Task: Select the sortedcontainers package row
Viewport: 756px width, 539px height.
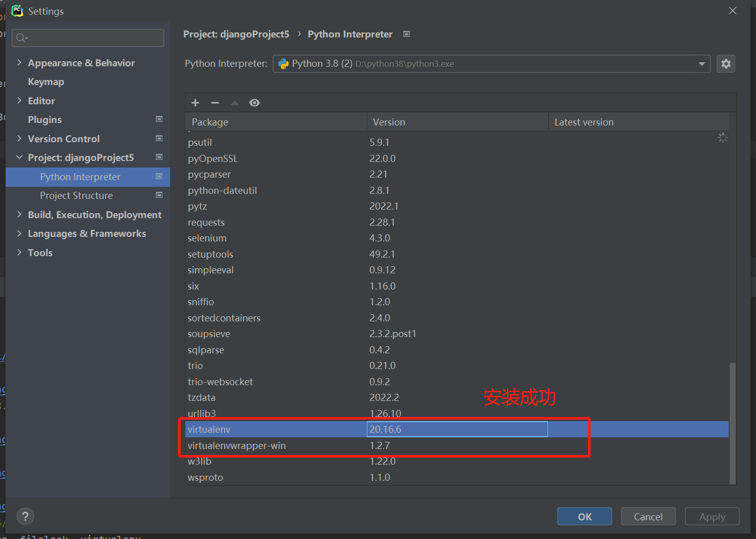Action: [457, 318]
